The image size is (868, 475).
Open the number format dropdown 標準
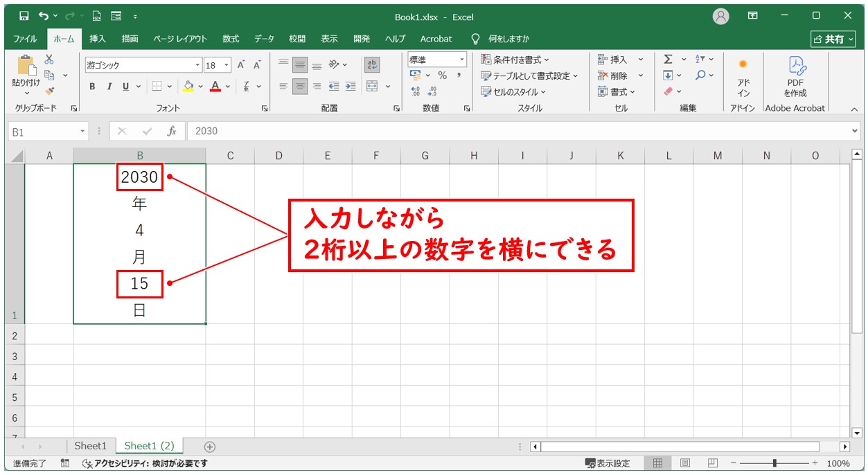(x=461, y=60)
